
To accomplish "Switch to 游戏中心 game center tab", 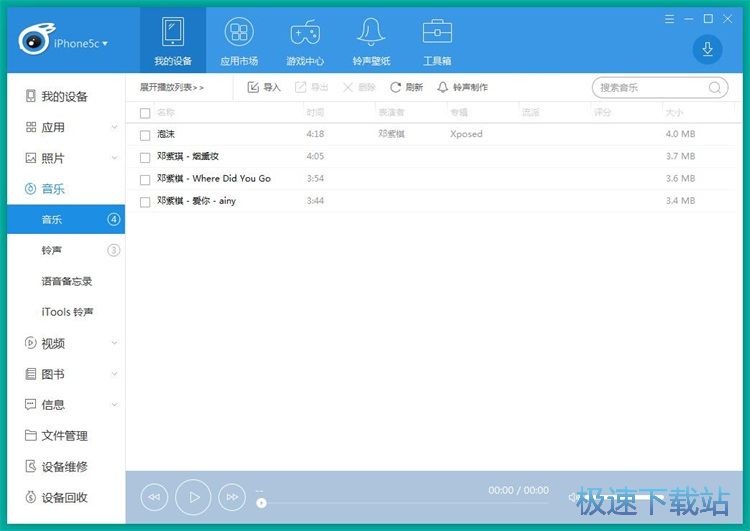I will click(x=305, y=41).
